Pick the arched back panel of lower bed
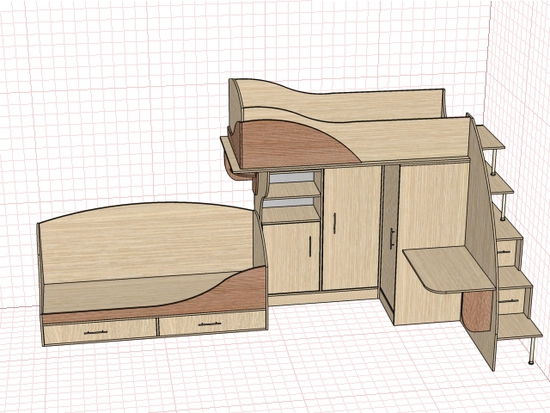The height and width of the screenshot is (413, 550). point(147,242)
